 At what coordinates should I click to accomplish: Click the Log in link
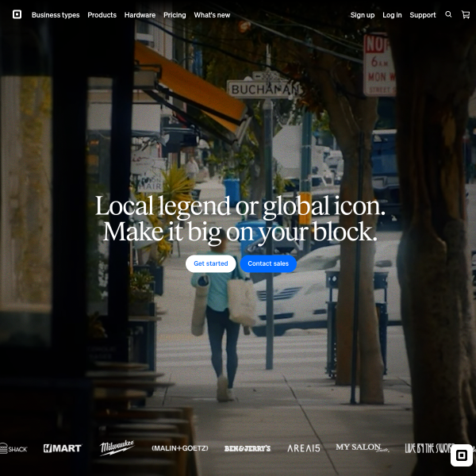pyautogui.click(x=392, y=15)
